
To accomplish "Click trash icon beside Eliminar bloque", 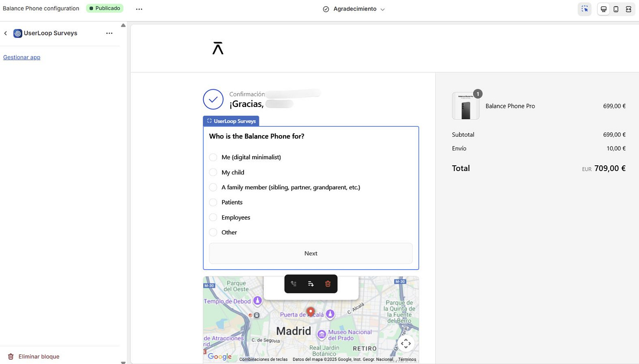I will (11, 357).
